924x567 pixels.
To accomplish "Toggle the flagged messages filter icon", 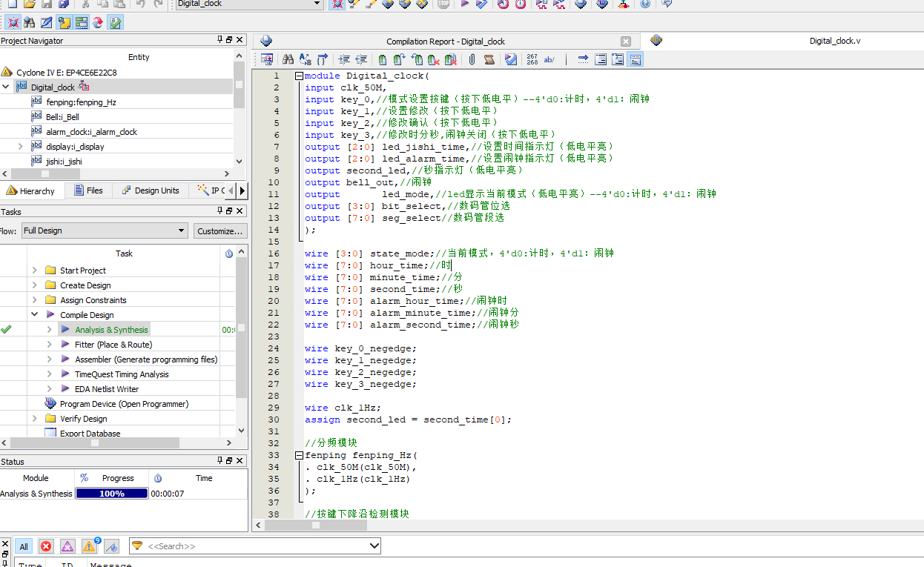I will pyautogui.click(x=111, y=546).
